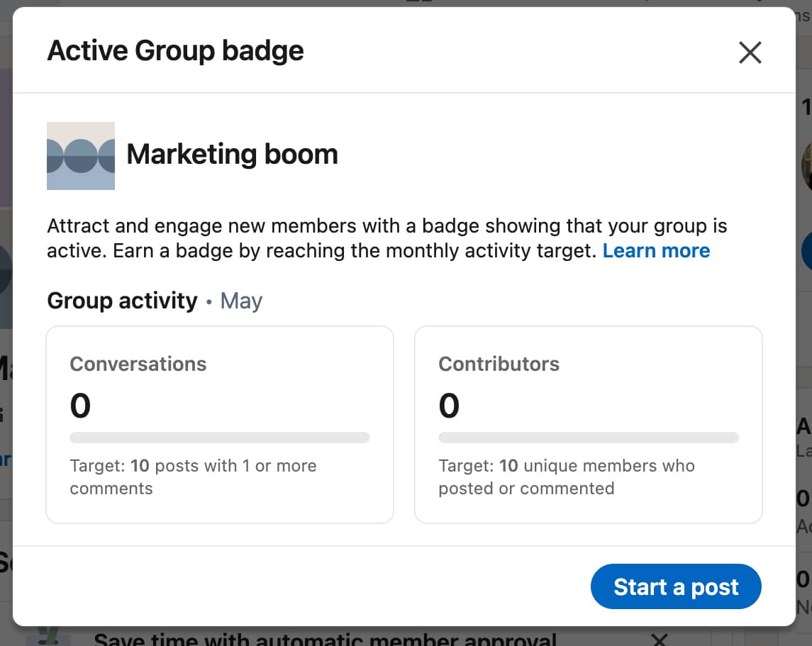Click the Marketing boom group name
812x646 pixels.
click(233, 155)
